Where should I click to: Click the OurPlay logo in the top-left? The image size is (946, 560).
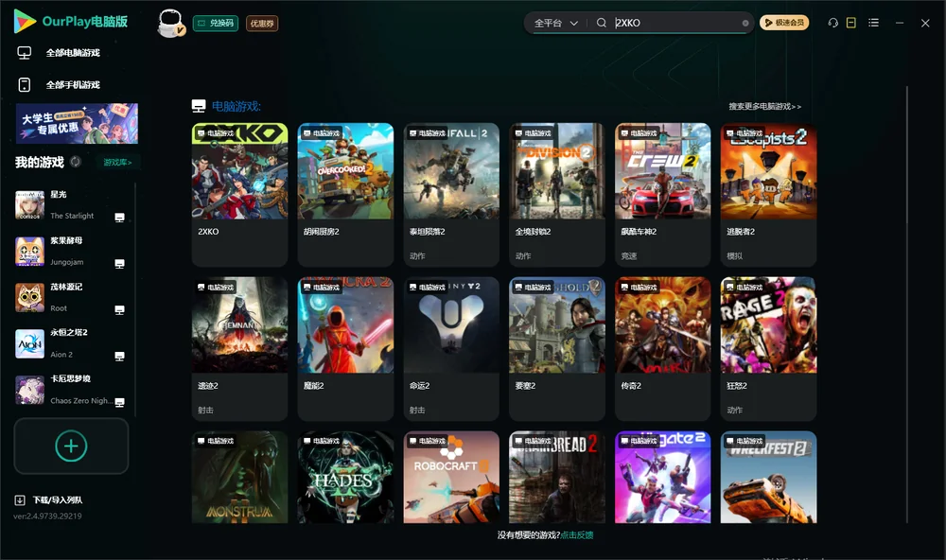(71, 22)
